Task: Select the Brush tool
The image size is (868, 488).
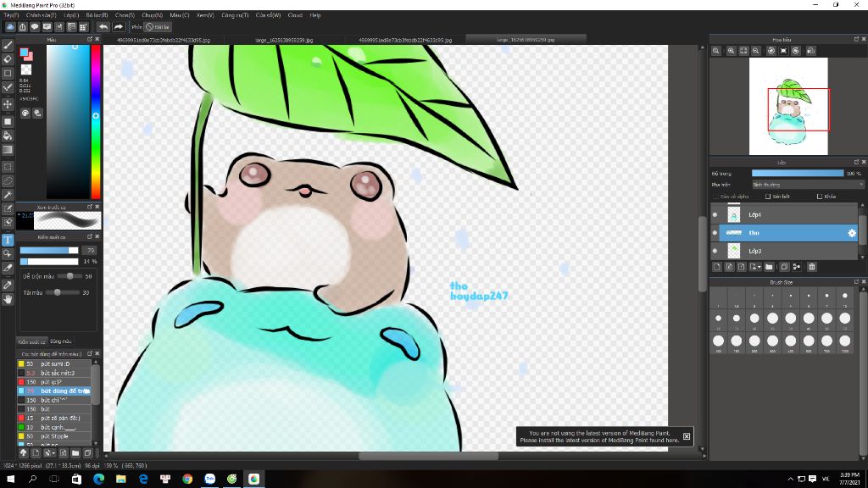Action: point(8,45)
